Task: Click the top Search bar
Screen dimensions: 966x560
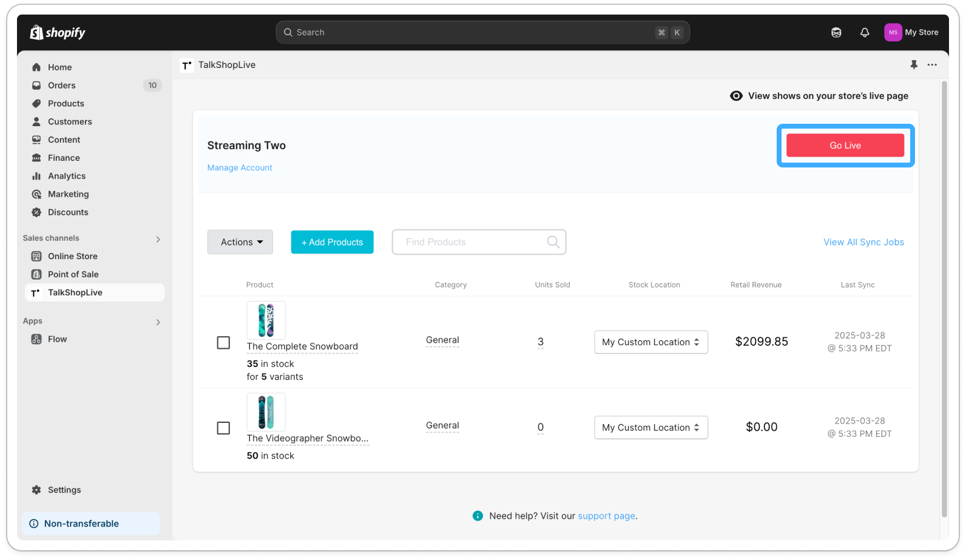Action: 483,33
